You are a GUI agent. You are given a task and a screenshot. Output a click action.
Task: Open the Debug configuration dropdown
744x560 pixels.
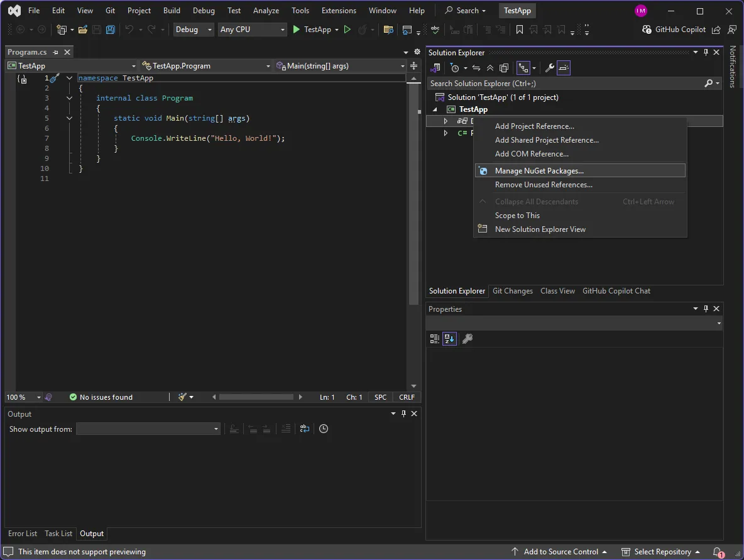coord(193,29)
